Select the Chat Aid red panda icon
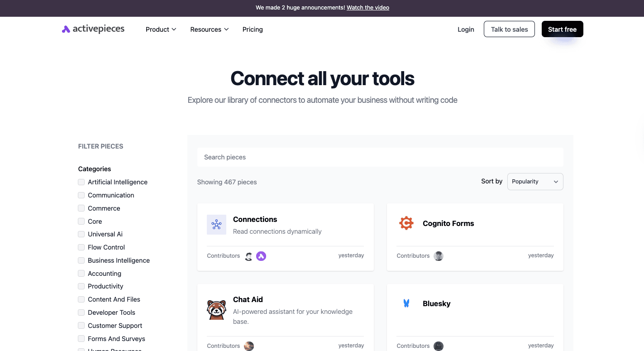The image size is (644, 351). (216, 310)
